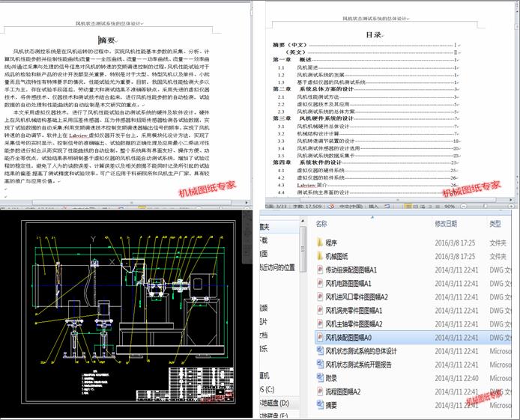Viewport: 520px width, 420px height.
Task: Click the 2014/3/11 22:40 date of 附录
Action: (x=456, y=378)
